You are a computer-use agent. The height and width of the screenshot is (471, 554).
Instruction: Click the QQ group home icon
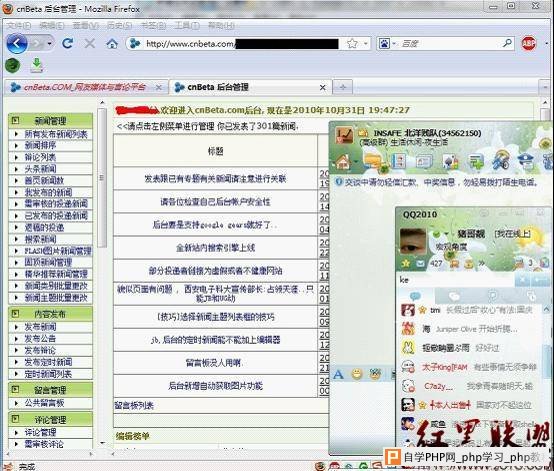(343, 162)
